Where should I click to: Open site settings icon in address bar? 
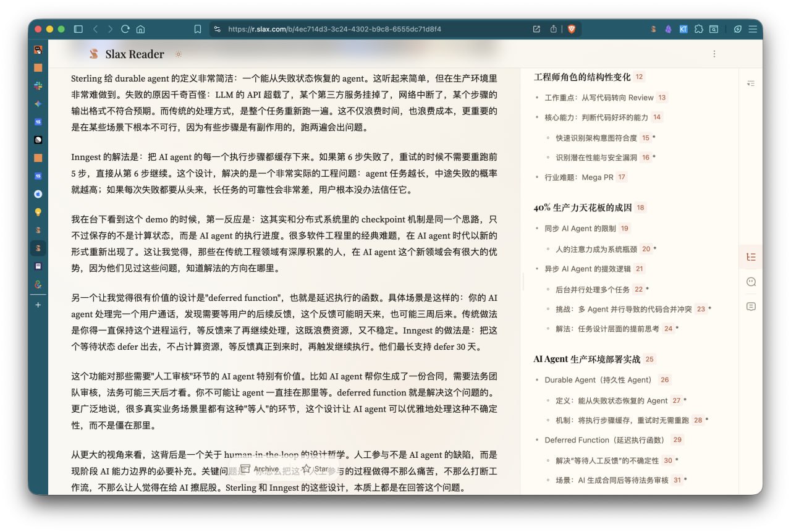pyautogui.click(x=217, y=29)
